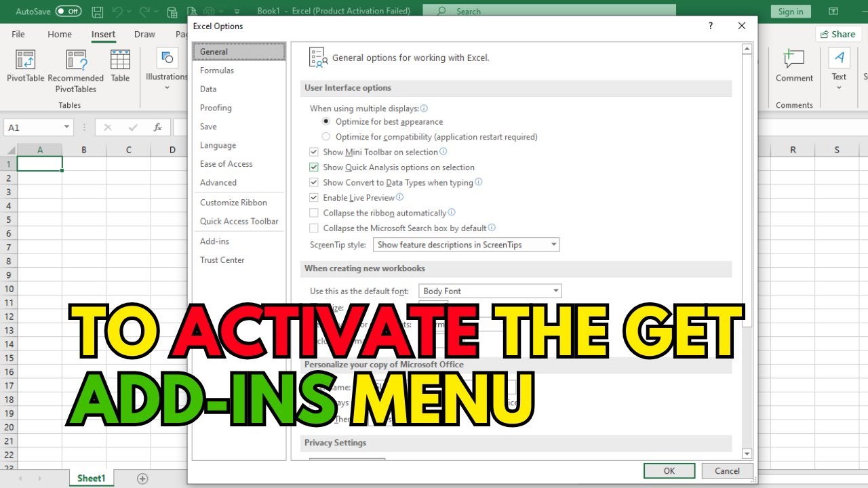Viewport: 868px width, 488px height.
Task: Click the options pane scroll down arrow
Action: (x=747, y=453)
